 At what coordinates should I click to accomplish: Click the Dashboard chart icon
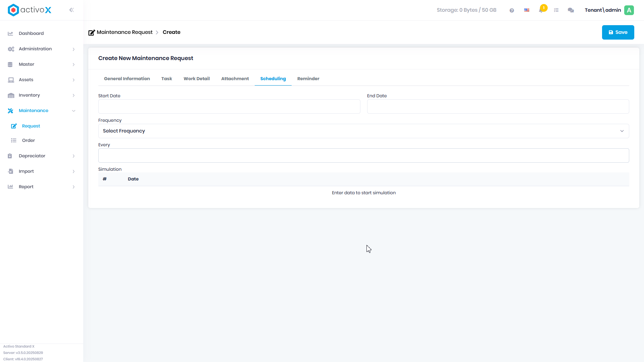coord(10,34)
